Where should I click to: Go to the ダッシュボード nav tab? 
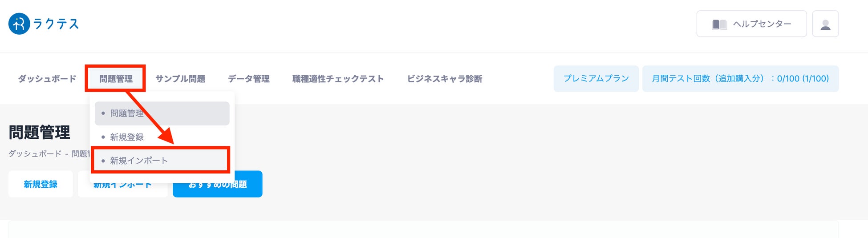47,79
